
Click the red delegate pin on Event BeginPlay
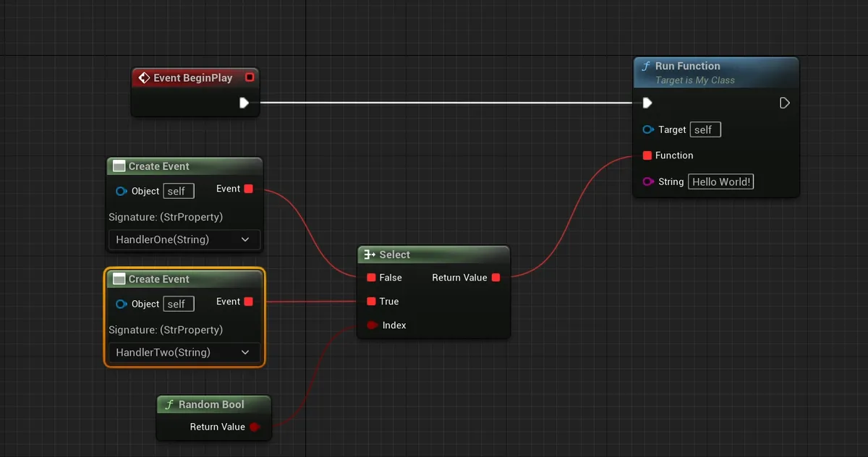coord(250,77)
